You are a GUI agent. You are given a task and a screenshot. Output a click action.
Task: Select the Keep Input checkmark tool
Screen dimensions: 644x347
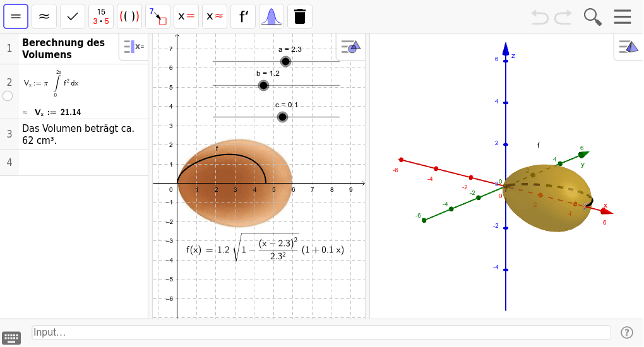pos(72,16)
